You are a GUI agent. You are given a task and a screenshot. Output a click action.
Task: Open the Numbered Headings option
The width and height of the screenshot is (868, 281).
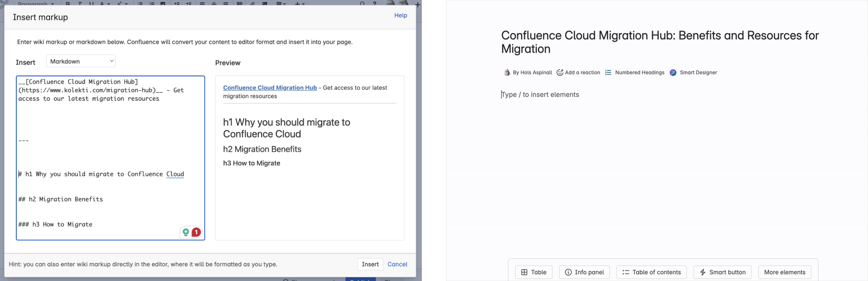coord(640,73)
